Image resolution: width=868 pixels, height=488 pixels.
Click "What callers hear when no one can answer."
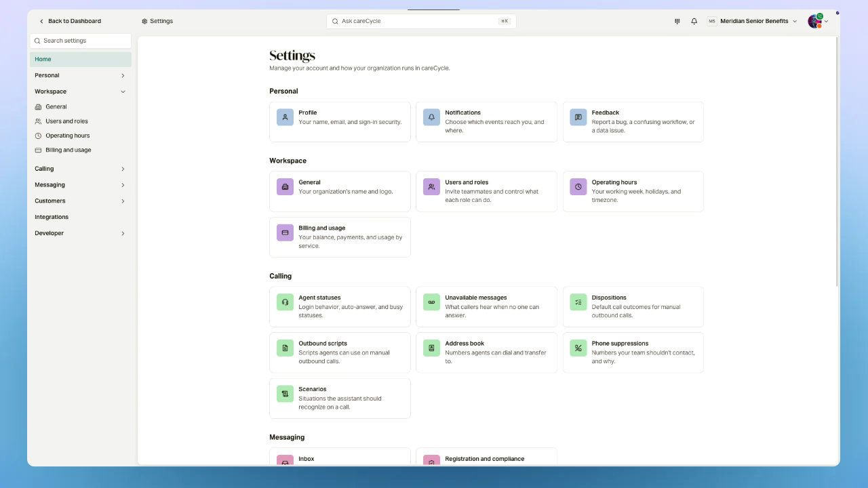pyautogui.click(x=492, y=311)
